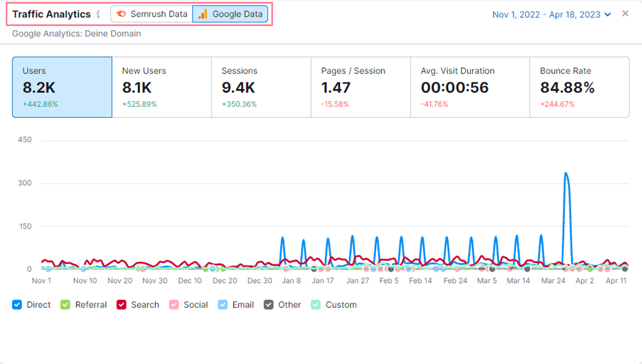Select the Sessions metric card
Image resolution: width=642 pixels, height=364 pixels.
261,87
